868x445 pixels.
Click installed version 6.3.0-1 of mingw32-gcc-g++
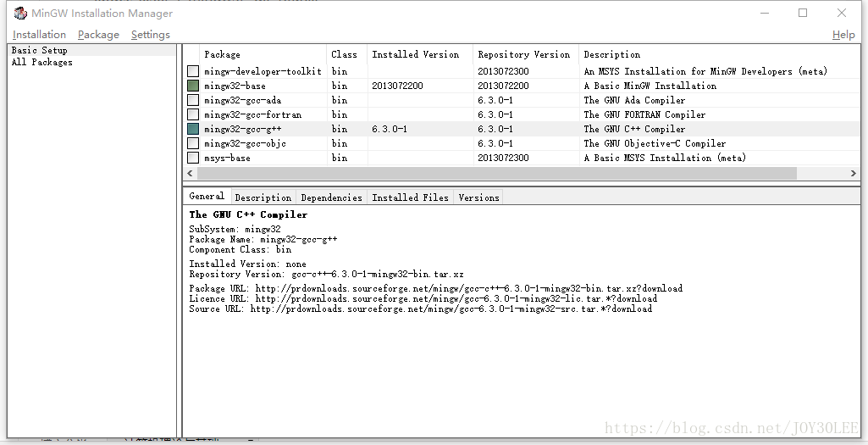click(390, 129)
